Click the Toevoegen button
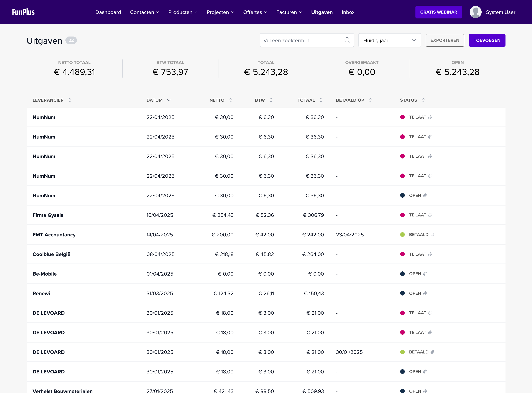532x393 pixels. (487, 40)
